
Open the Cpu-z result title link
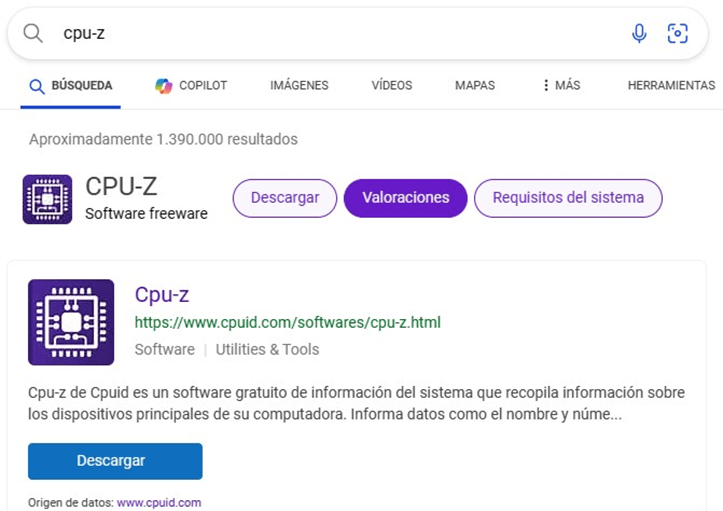coord(162,295)
